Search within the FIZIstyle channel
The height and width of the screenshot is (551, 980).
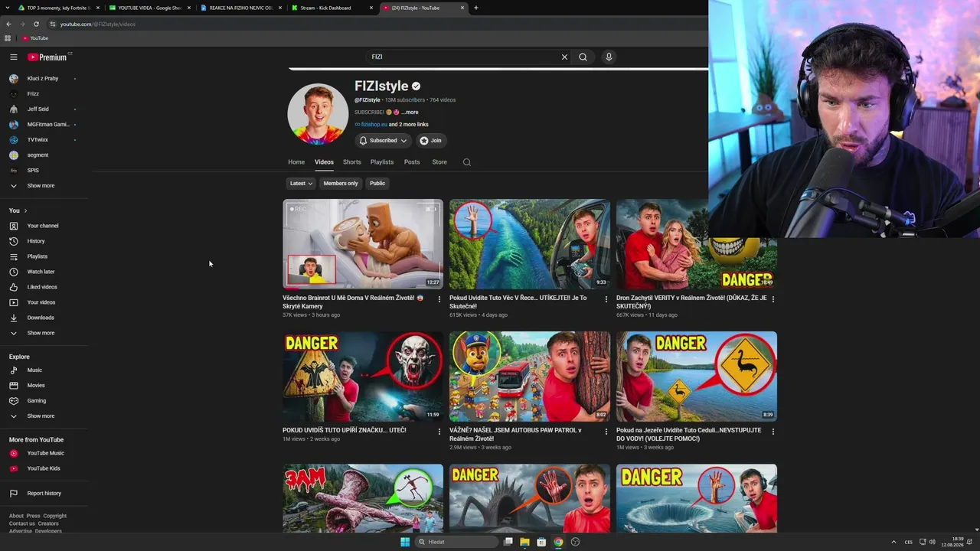point(467,162)
